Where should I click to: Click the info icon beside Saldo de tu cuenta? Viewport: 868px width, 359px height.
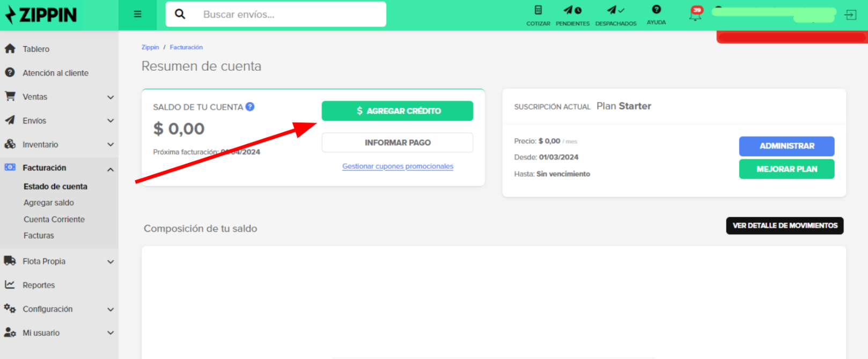(250, 107)
